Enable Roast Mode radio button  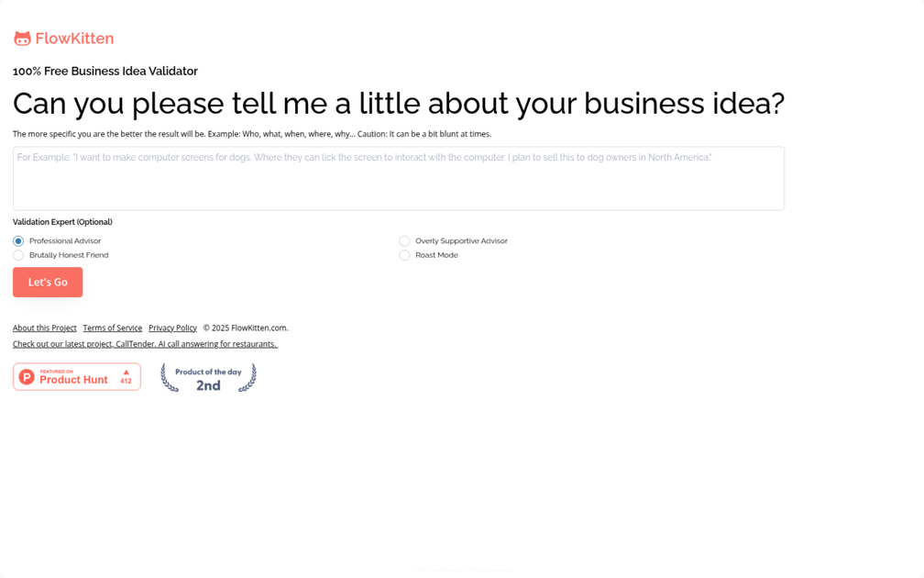404,255
